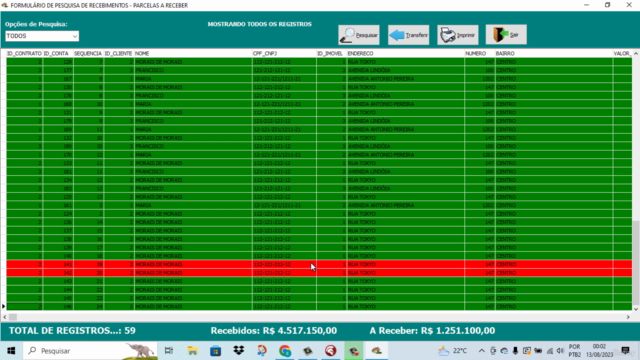Viewport: 640px width, 360px height.
Task: Select the MARIA row with ID_CONTA 168
Action: point(319,104)
